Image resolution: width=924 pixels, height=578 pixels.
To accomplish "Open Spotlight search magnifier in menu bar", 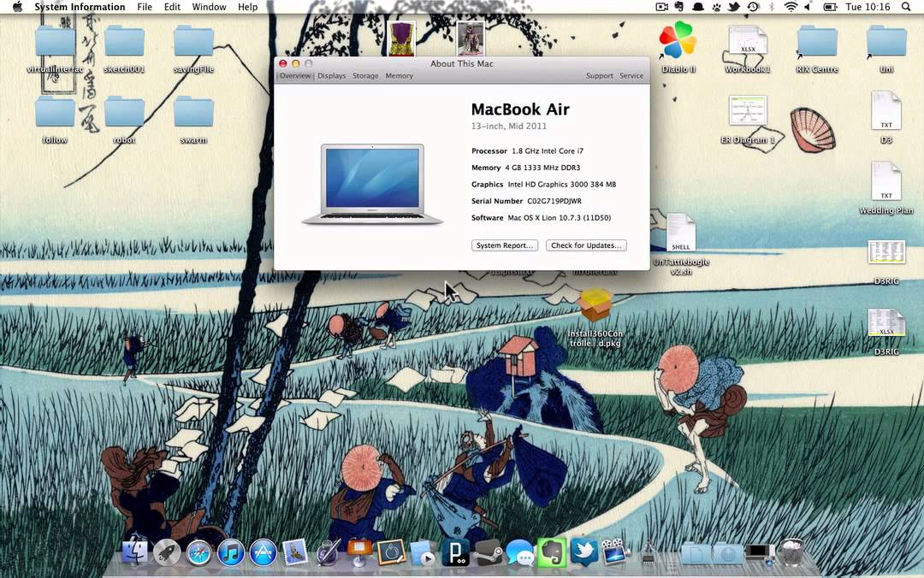I will (x=906, y=7).
